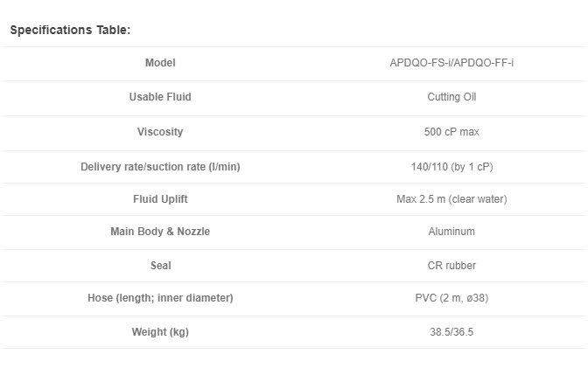Click the divider line beneath Weight row
Image resolution: width=588 pixels, height=368 pixels.
pos(294,348)
